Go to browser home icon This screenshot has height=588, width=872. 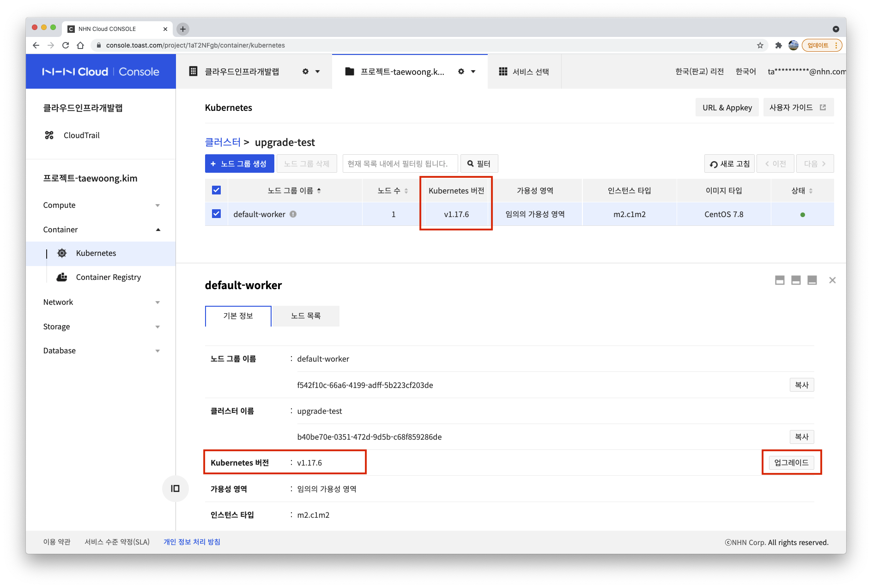point(80,45)
